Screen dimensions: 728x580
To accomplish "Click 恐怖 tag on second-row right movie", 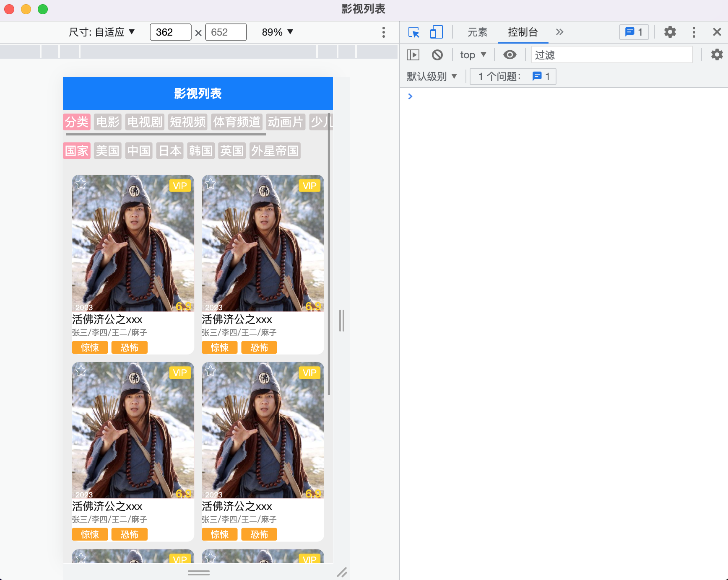I will click(259, 534).
